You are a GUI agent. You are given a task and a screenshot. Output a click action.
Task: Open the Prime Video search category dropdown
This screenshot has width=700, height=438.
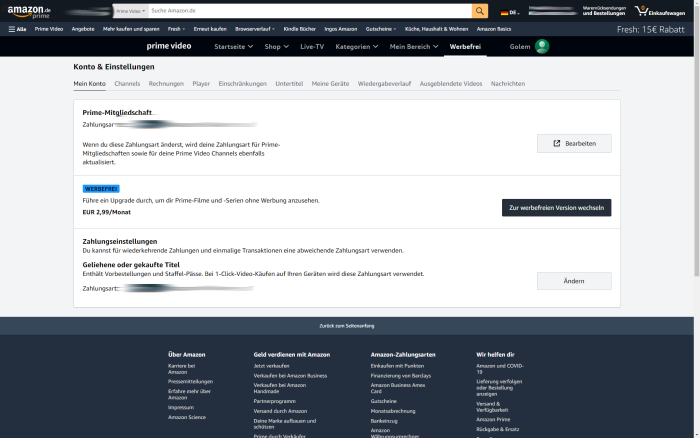point(130,11)
